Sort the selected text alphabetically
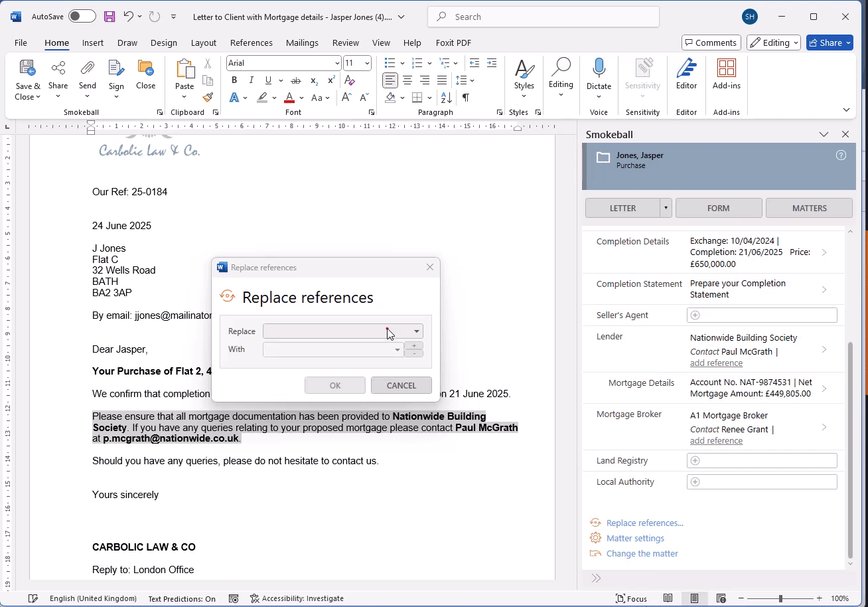The height and width of the screenshot is (607, 868). [447, 98]
